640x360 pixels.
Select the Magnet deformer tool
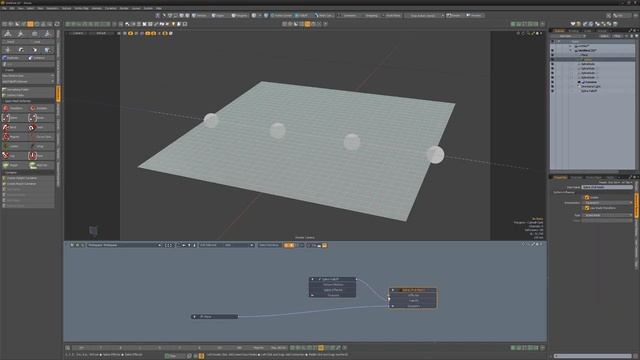(15, 137)
